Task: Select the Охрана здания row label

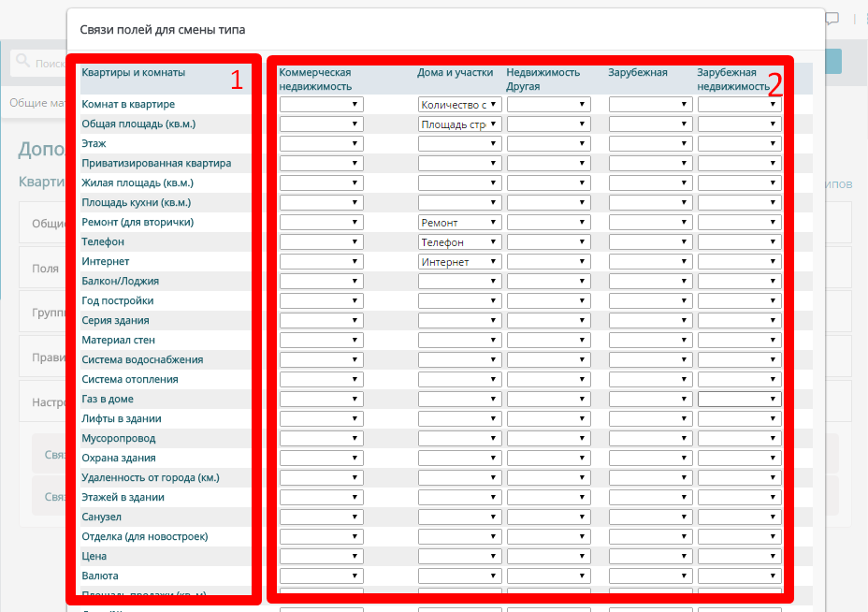Action: point(119,458)
